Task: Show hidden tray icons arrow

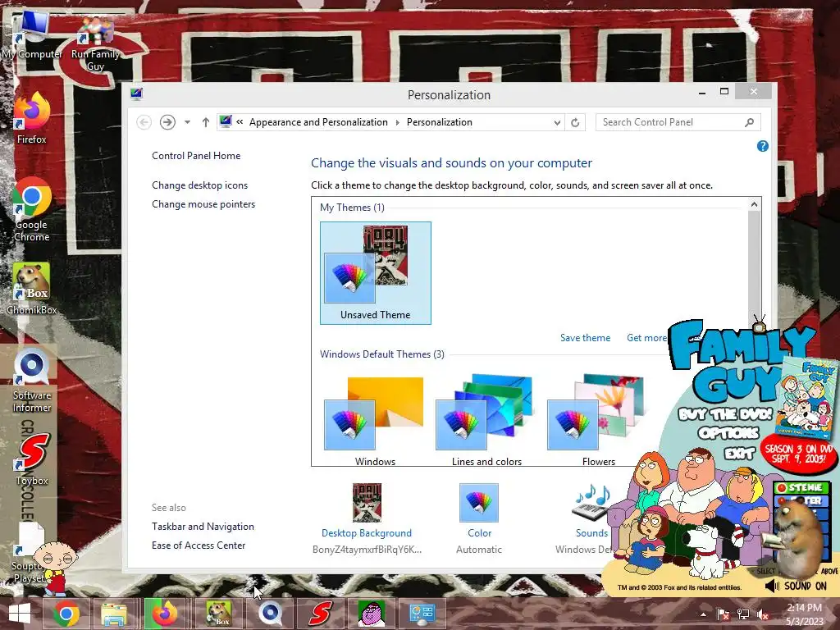Action: click(703, 615)
